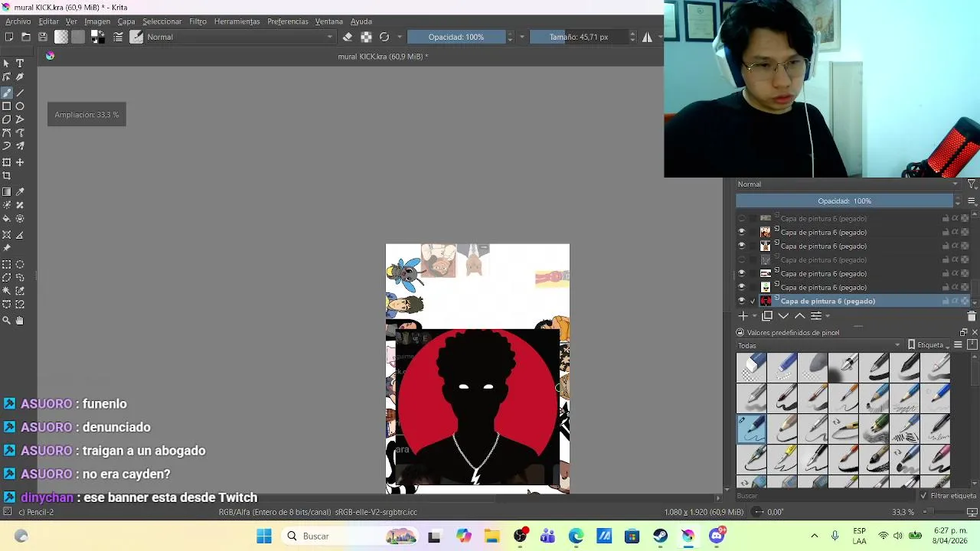Toggle eraser mode in the toolbar
Viewport: 980px width, 551px height.
(348, 37)
